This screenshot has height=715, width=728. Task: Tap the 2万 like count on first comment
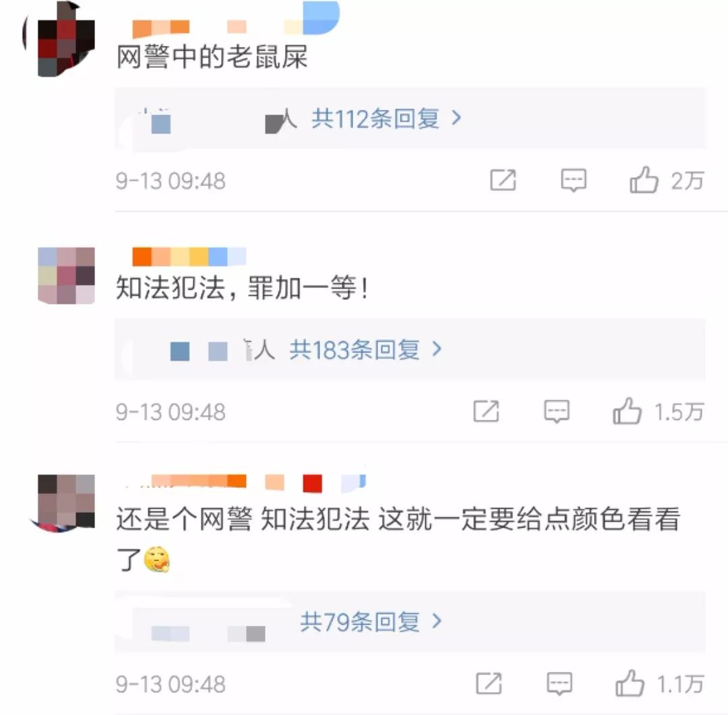[688, 181]
